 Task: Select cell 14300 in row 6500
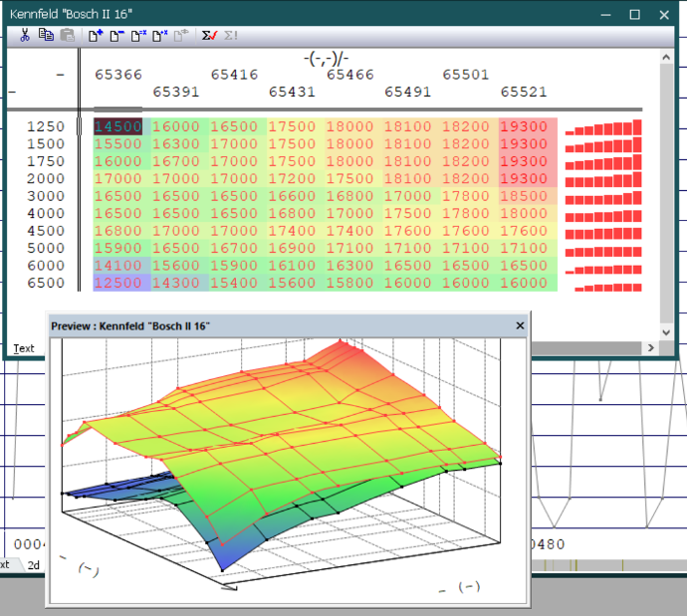(175, 283)
